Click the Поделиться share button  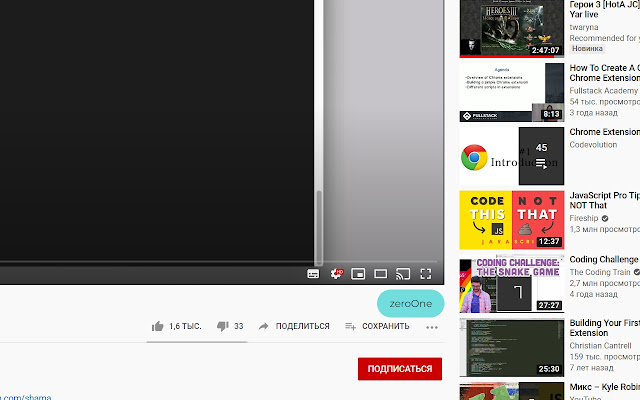click(x=294, y=326)
